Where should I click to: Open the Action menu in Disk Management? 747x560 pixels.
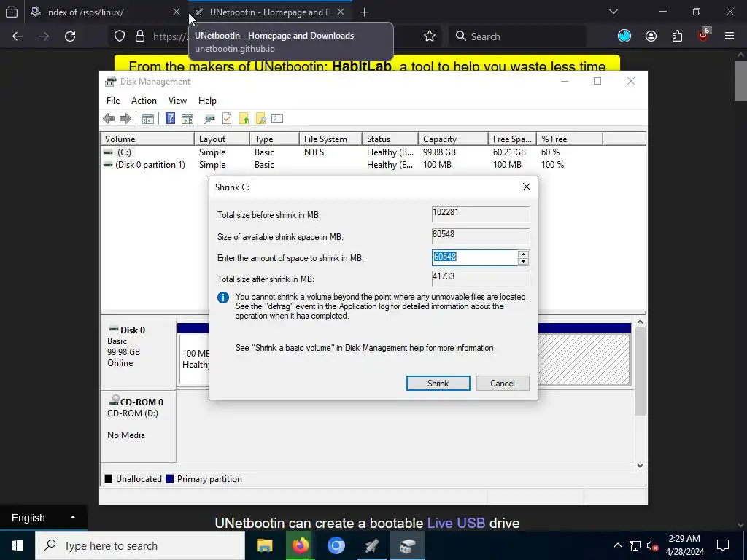(144, 101)
